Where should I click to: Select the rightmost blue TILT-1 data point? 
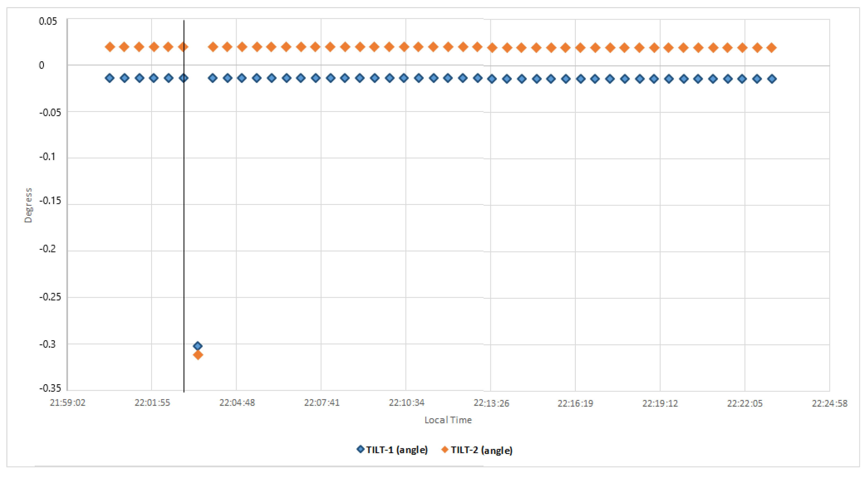[x=772, y=79]
